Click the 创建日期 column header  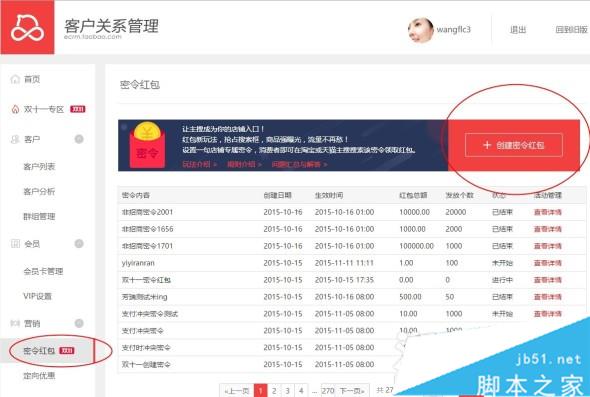click(277, 195)
